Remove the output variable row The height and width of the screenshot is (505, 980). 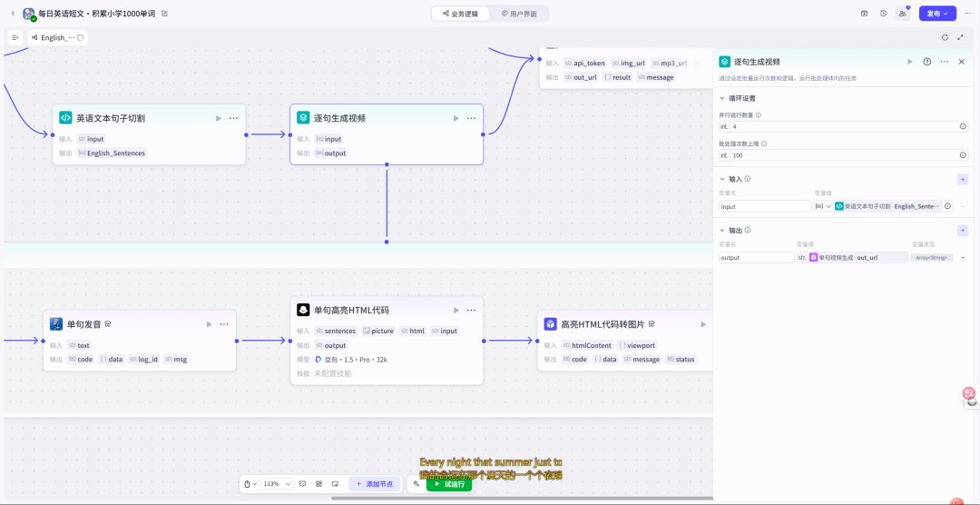tap(963, 257)
